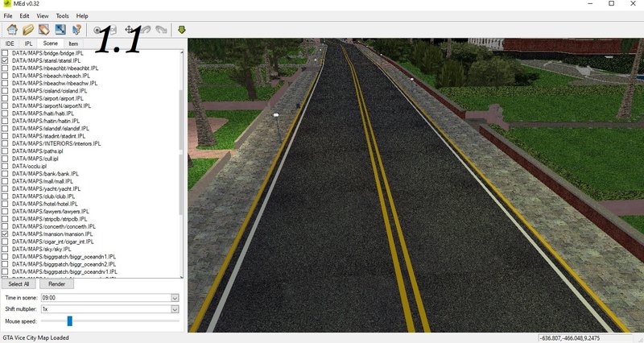Tick the nbeach/nbeach.IPL checkbox

(x=5, y=76)
